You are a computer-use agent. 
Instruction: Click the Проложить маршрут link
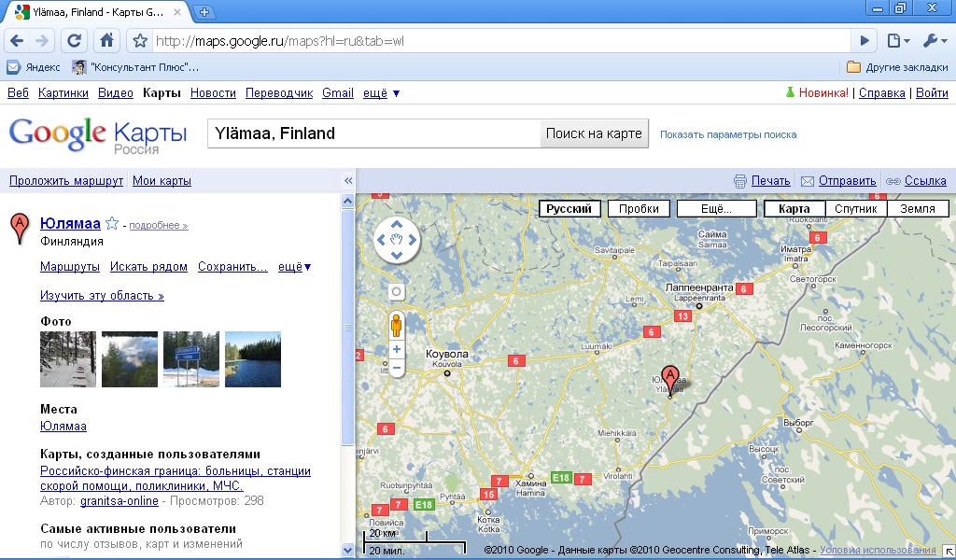pos(66,181)
